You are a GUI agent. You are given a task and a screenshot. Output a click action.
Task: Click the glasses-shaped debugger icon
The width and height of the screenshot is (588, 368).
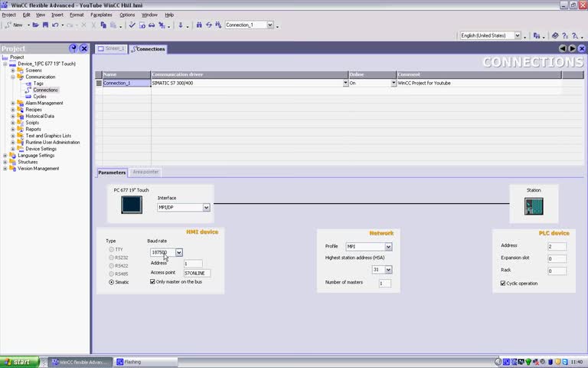pos(152,25)
